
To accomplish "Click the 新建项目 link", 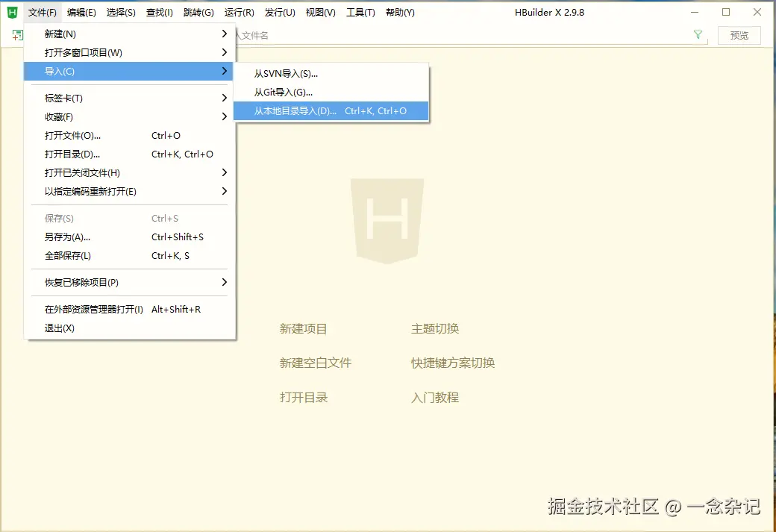I will [303, 328].
